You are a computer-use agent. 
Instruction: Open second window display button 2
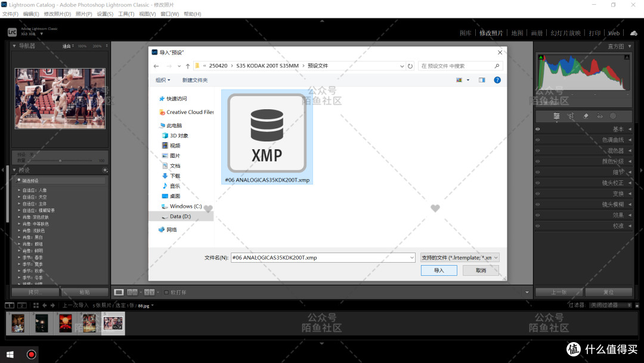(22, 306)
